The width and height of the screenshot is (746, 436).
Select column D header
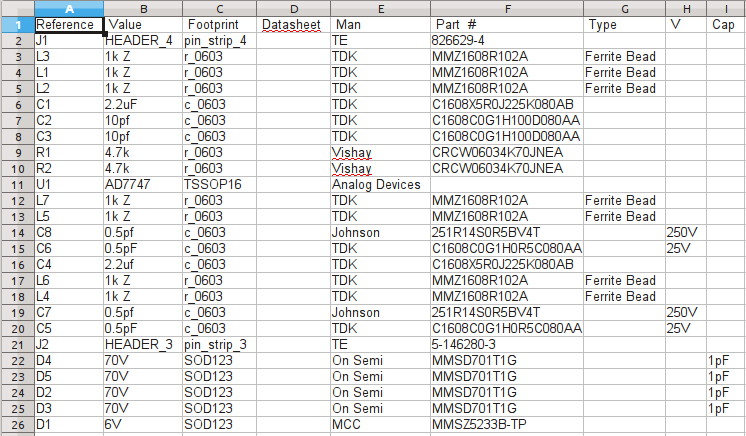294,9
